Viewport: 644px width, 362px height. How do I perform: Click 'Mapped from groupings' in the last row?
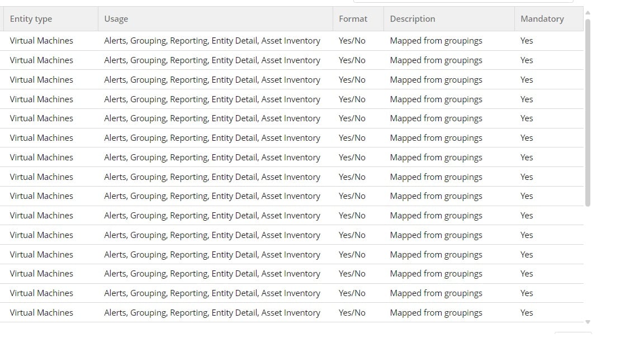(x=436, y=313)
